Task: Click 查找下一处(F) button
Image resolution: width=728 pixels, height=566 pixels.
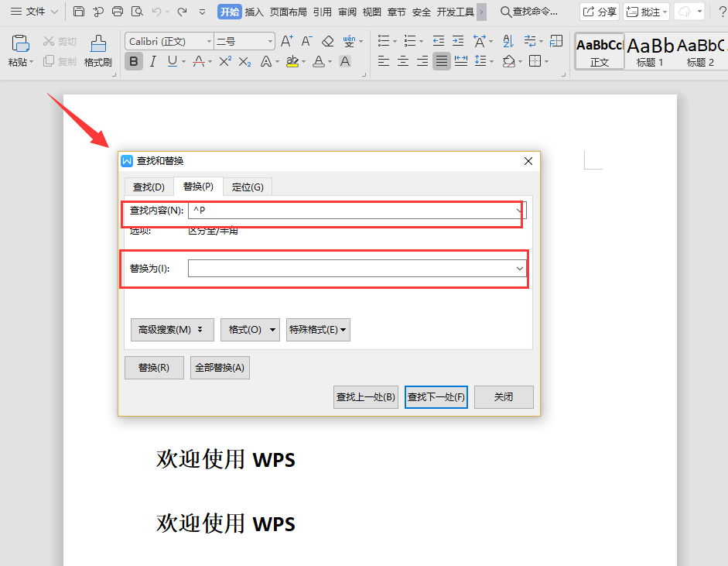Action: pos(436,397)
